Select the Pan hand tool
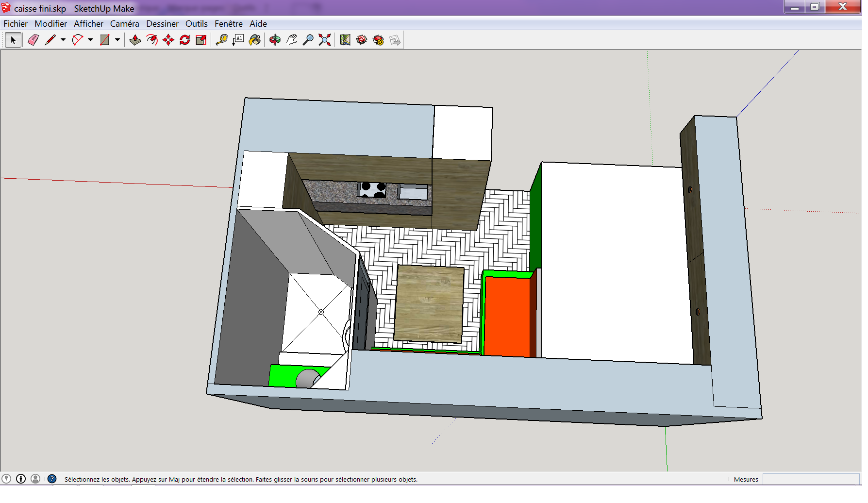The width and height of the screenshot is (868, 503). click(291, 40)
